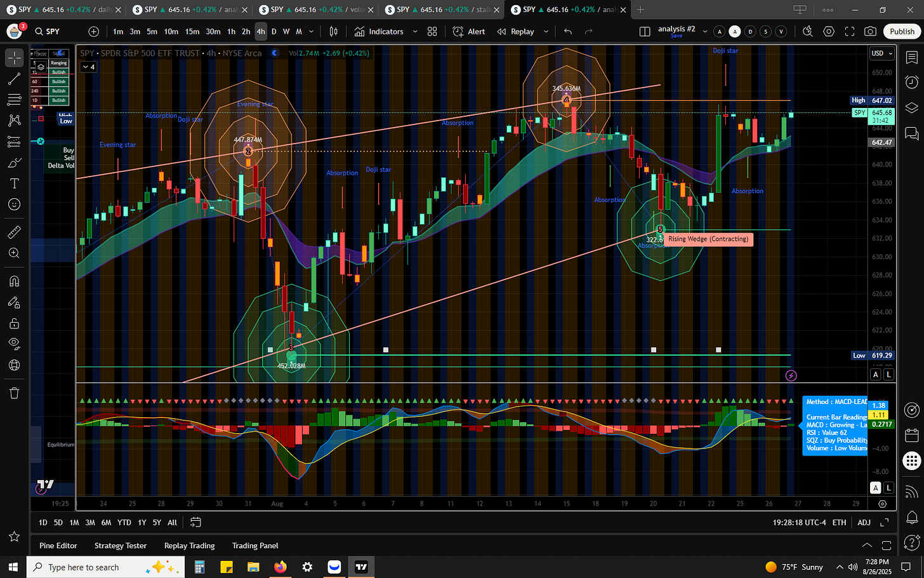Open the Windows taskbar search box
Viewport: 924px width, 578px height.
coord(105,567)
